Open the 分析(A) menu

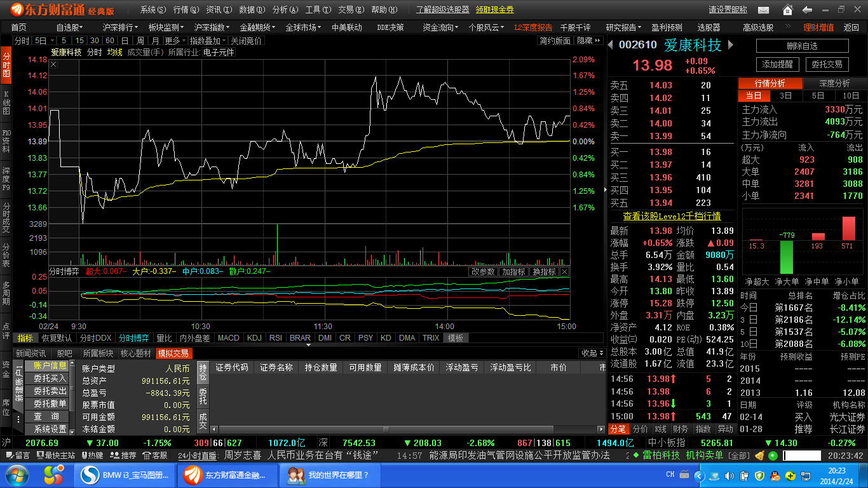pos(285,10)
